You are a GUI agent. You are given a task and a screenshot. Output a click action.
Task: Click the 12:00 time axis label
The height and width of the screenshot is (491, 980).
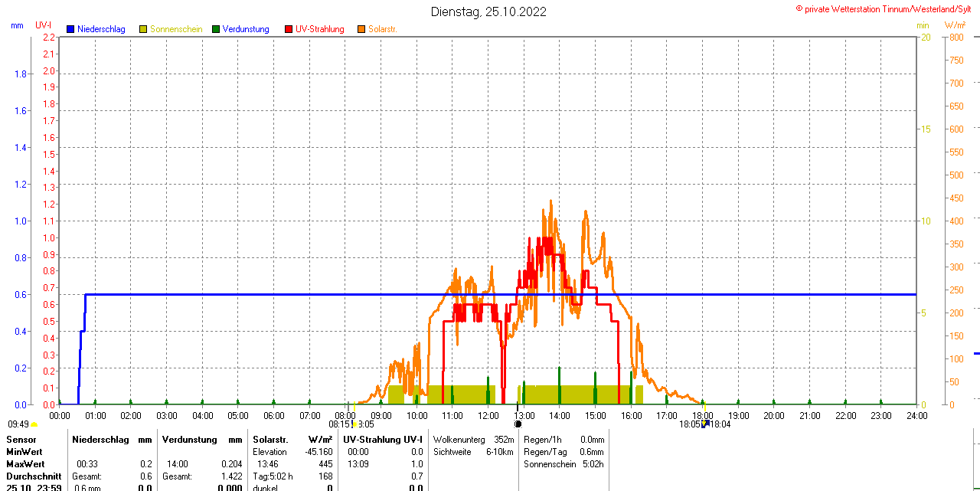tap(488, 415)
